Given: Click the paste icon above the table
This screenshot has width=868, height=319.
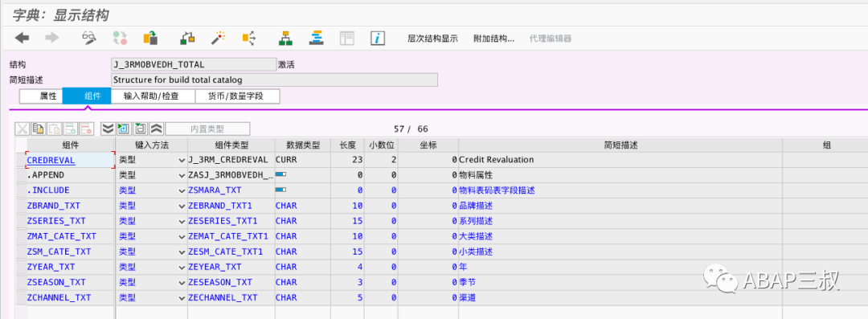Looking at the screenshot, I should coord(55,129).
